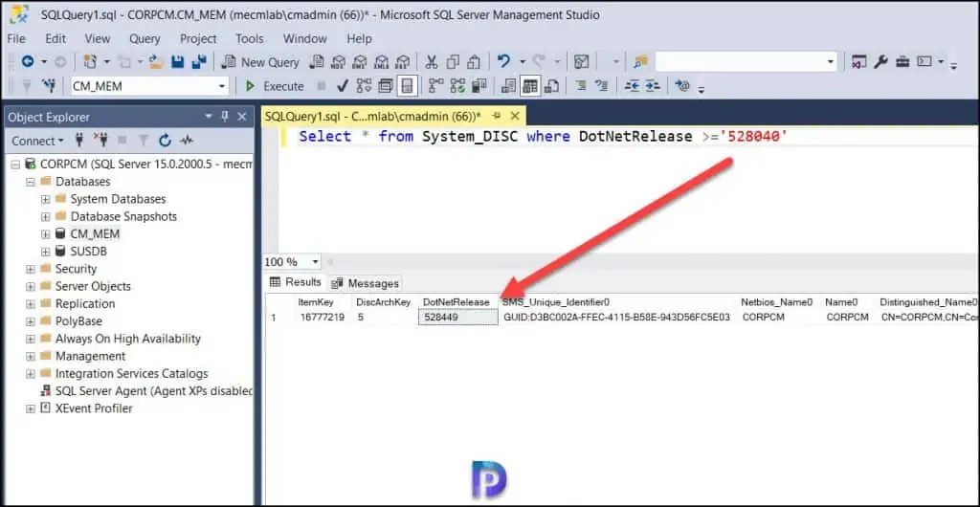This screenshot has height=507, width=980.
Task: Switch to the Messages tab
Action: click(x=365, y=283)
